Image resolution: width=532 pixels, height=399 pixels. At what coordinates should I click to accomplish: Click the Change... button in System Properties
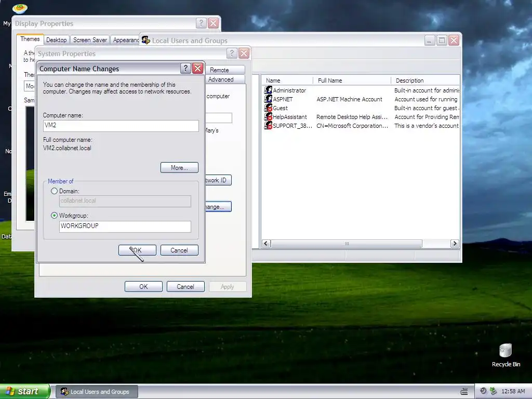pyautogui.click(x=218, y=207)
